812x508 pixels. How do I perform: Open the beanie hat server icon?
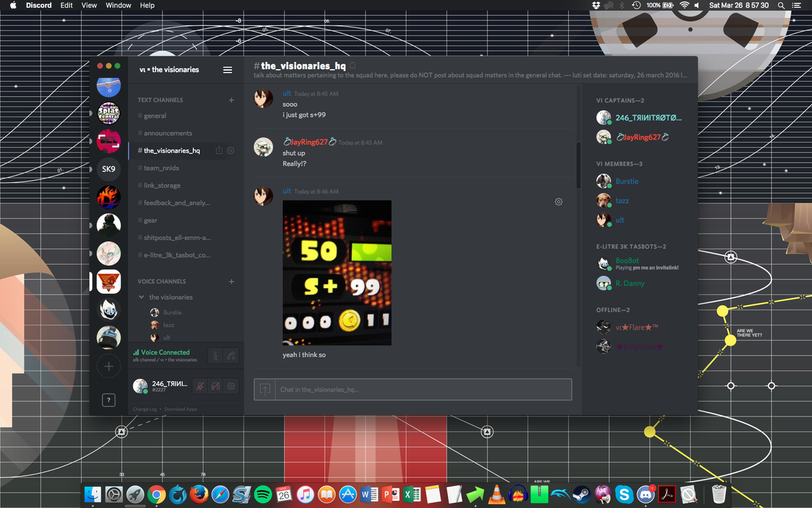tap(109, 337)
